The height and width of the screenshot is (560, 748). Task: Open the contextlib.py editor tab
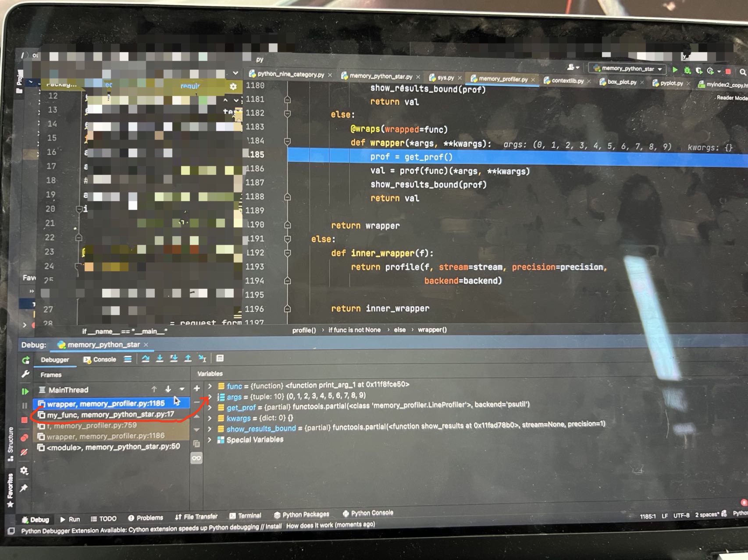(x=567, y=81)
